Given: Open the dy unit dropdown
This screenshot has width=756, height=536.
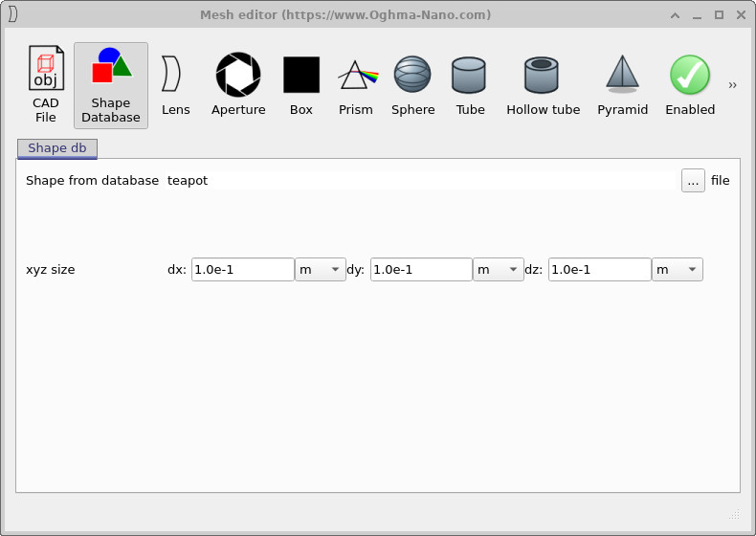Looking at the screenshot, I should pos(499,270).
